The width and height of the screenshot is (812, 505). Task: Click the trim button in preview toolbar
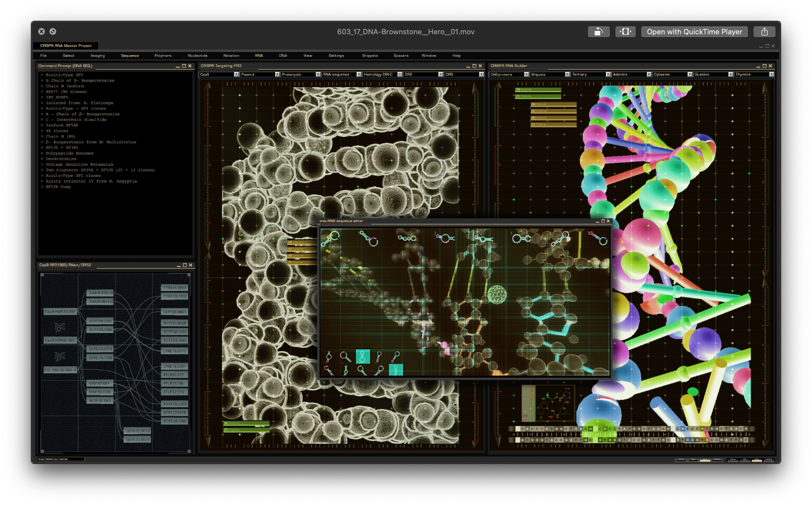(x=626, y=32)
